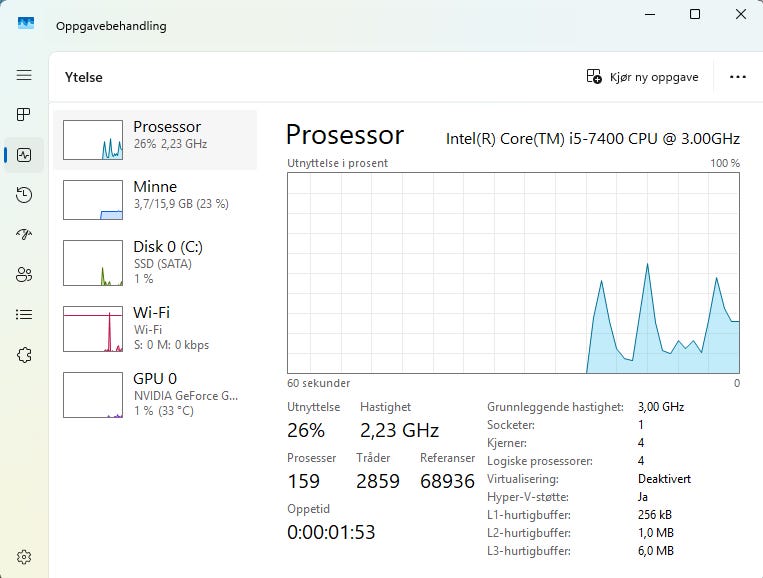Screen dimensions: 763x578
Task: Click the 'Utnyttelse i prosent' label
Action: [337, 163]
